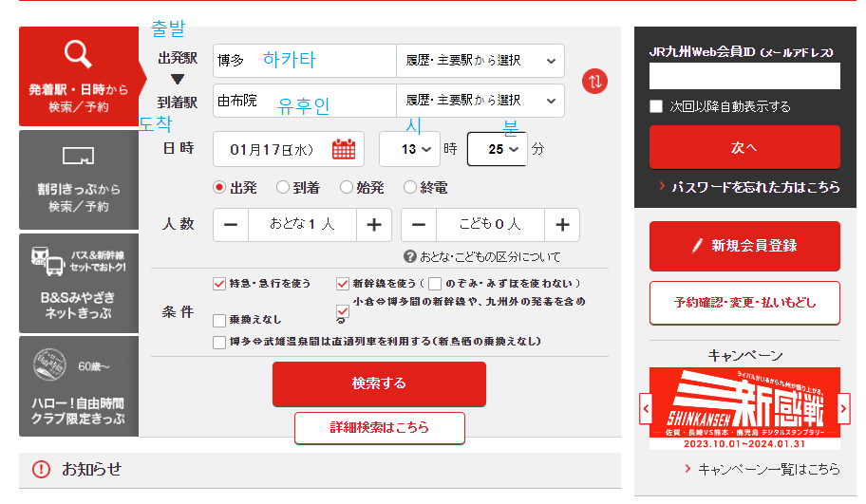The width and height of the screenshot is (866, 504).
Task: Open the date picker field 01月17日(水)
Action: pyautogui.click(x=289, y=149)
